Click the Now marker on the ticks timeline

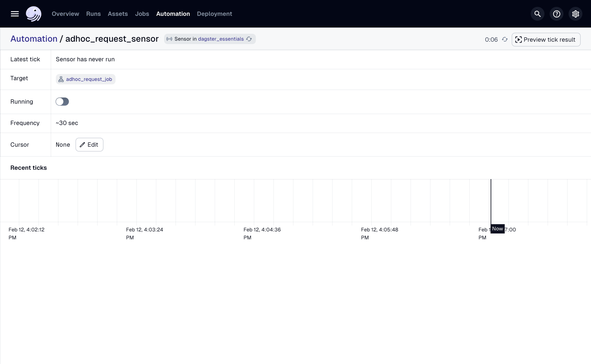498,229
